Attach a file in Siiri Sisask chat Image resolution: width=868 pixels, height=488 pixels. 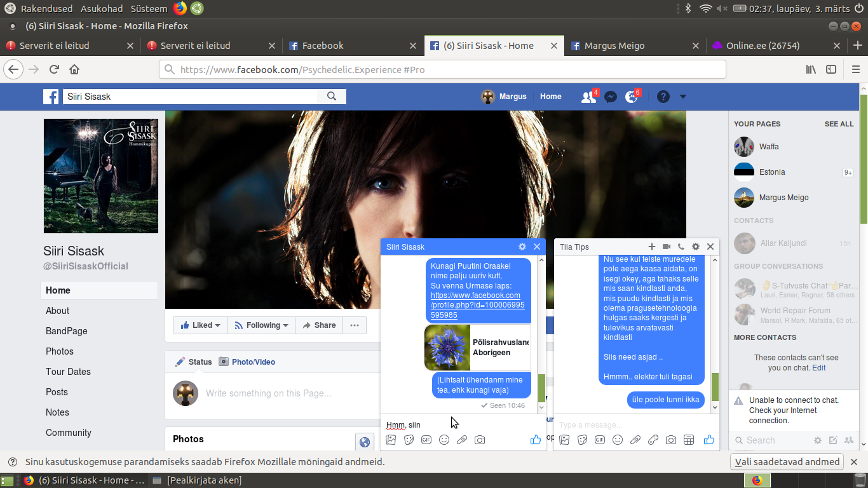pyautogui.click(x=462, y=440)
